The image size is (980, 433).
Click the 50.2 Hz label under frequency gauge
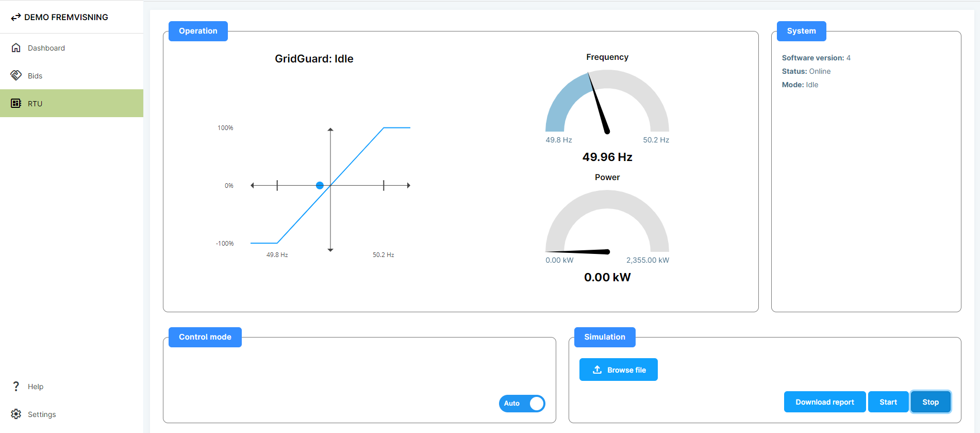click(x=656, y=140)
